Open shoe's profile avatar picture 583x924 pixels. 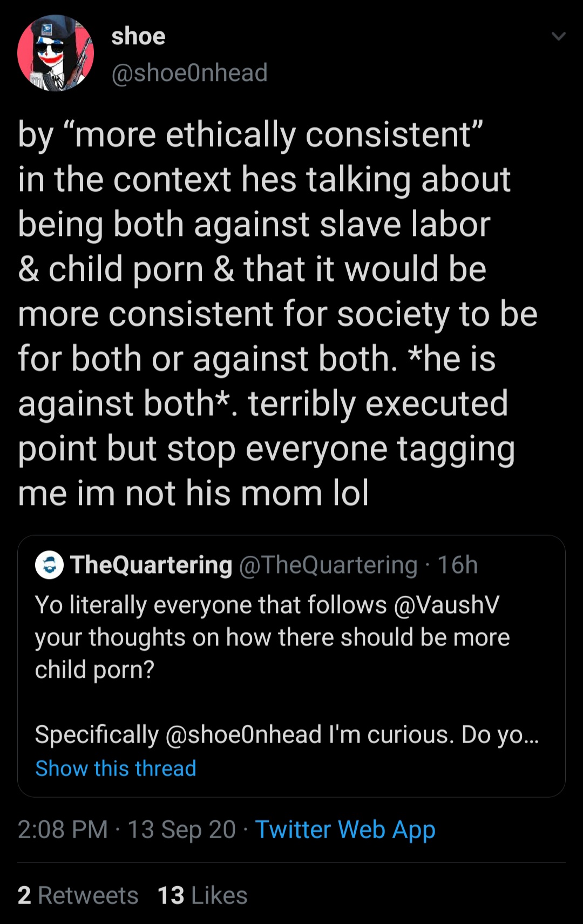point(56,53)
